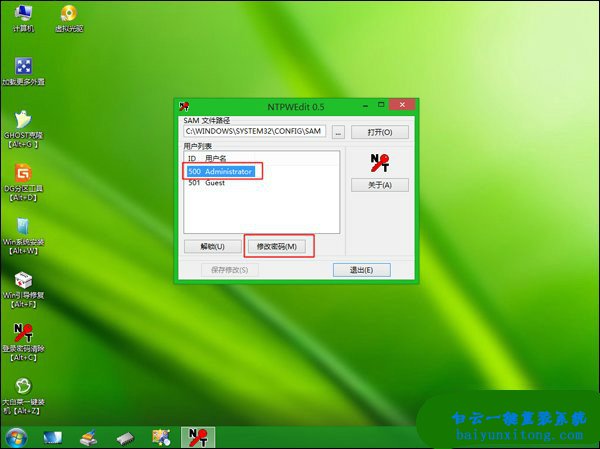Viewport: 600px width, 449px height.
Task: Click the 用户名 column header
Action: pos(216,158)
